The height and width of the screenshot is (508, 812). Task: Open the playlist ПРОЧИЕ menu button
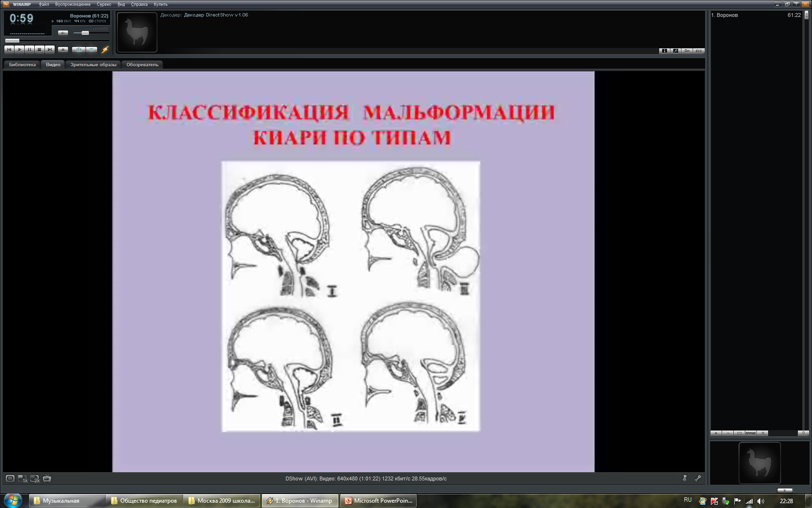click(x=751, y=433)
